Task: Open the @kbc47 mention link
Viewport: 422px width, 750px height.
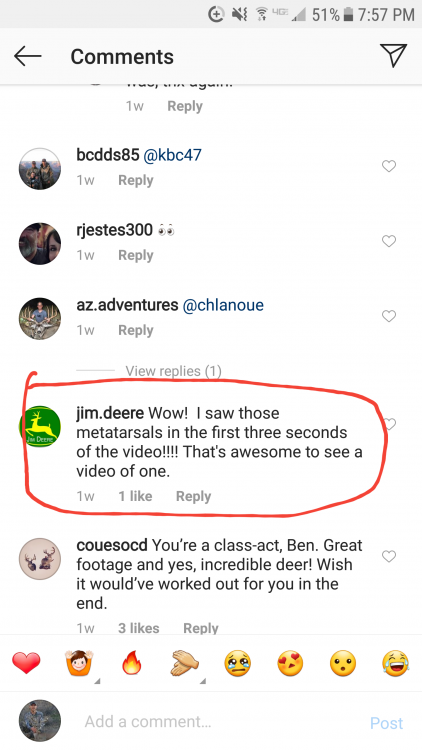Action: (173, 155)
